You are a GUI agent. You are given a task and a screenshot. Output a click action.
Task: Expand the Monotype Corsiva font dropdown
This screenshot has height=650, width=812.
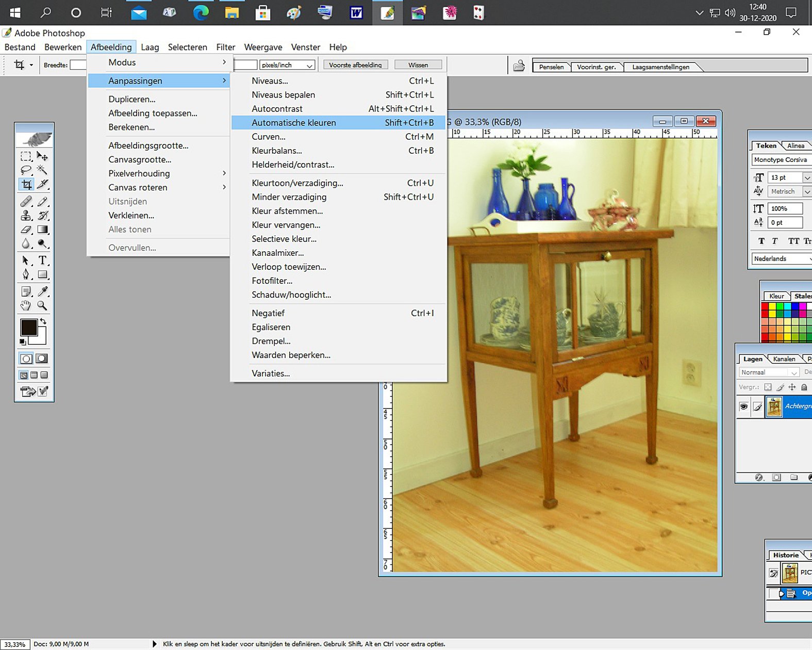[781, 160]
